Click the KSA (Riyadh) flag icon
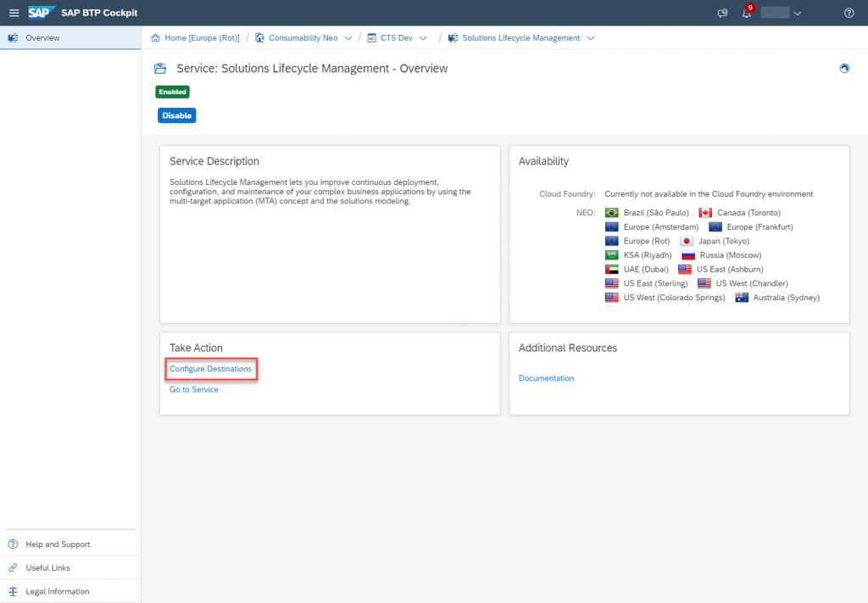Image resolution: width=868 pixels, height=603 pixels. pyautogui.click(x=612, y=255)
